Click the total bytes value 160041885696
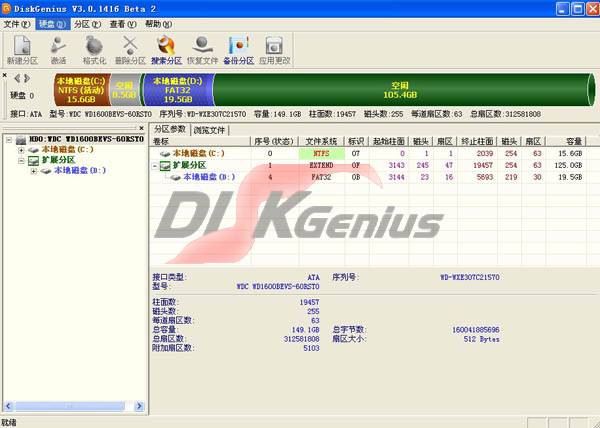The height and width of the screenshot is (428, 600). [476, 330]
